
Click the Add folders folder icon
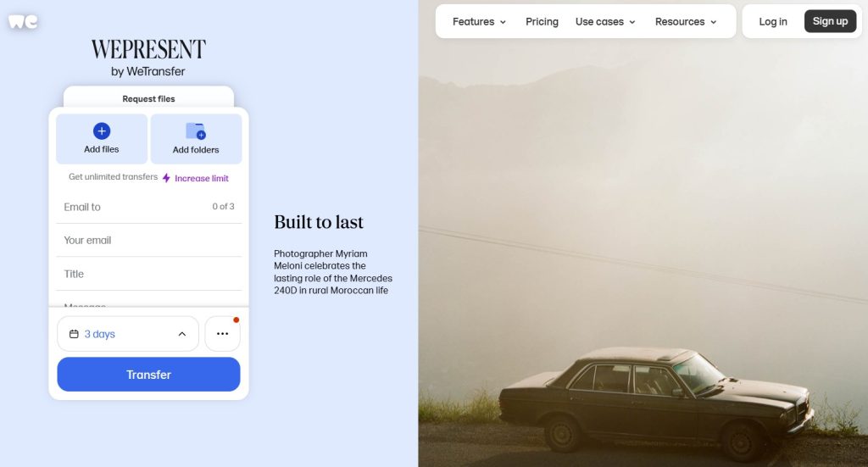[196, 131]
